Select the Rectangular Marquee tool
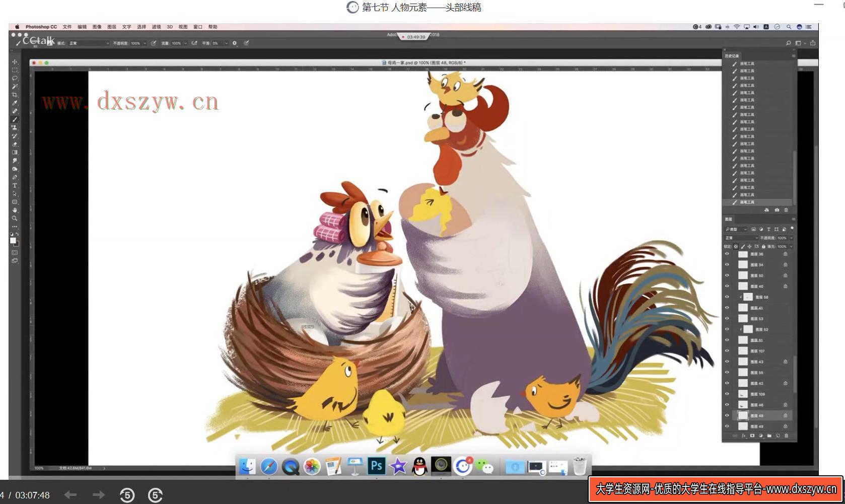This screenshot has width=845, height=504. pos(15,70)
